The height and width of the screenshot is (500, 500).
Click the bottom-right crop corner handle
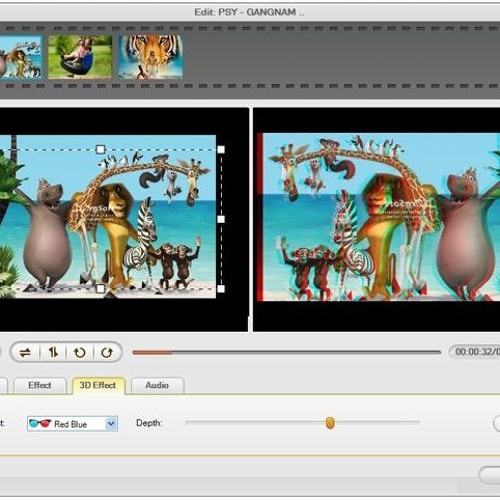click(x=221, y=289)
